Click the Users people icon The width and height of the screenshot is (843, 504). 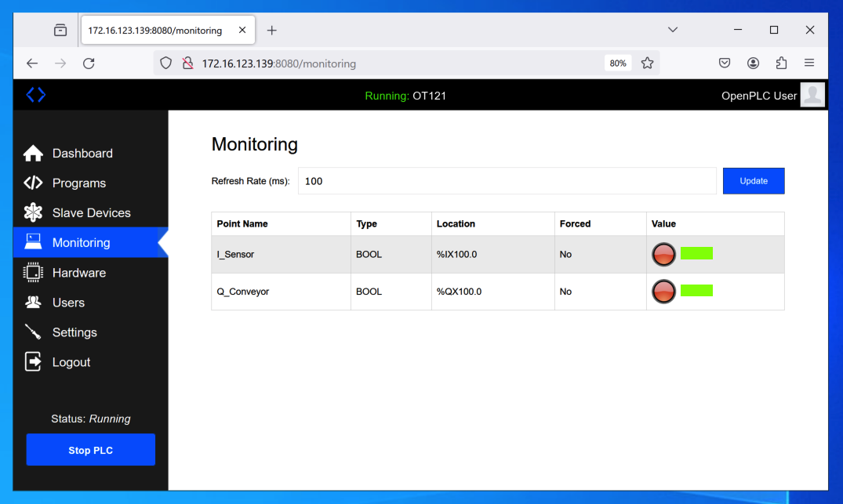[33, 302]
